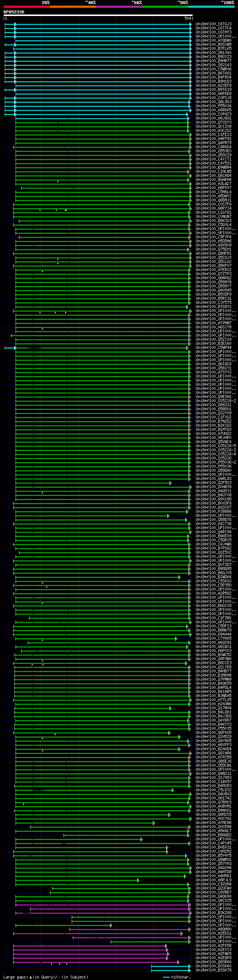
Task: Select hit label UniRef100_O82143
Action: click(214, 65)
